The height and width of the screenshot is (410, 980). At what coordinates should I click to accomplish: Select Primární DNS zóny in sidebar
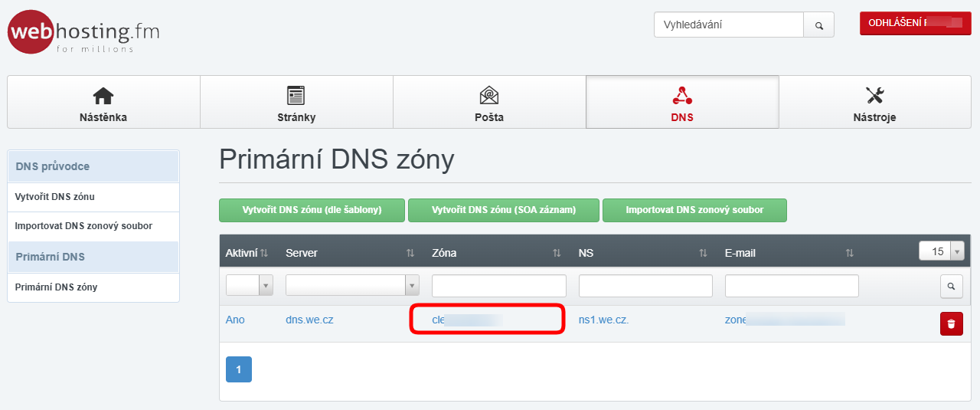[x=56, y=287]
